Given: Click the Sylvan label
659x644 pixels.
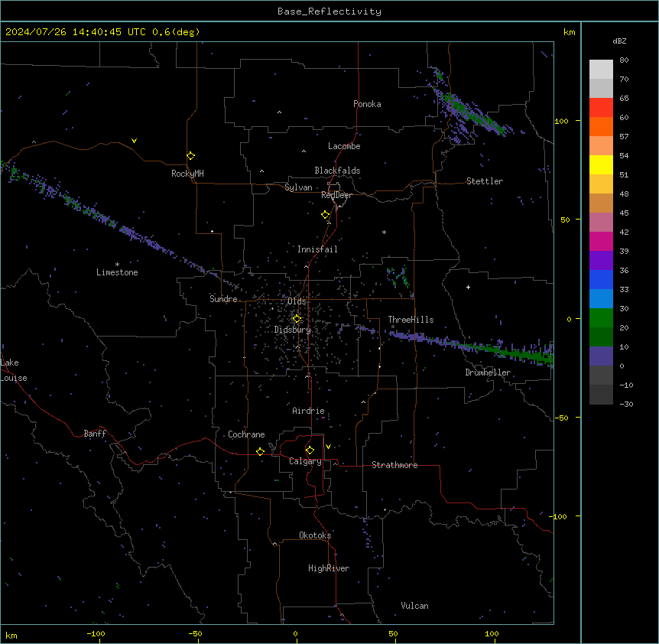Looking at the screenshot, I should [298, 187].
